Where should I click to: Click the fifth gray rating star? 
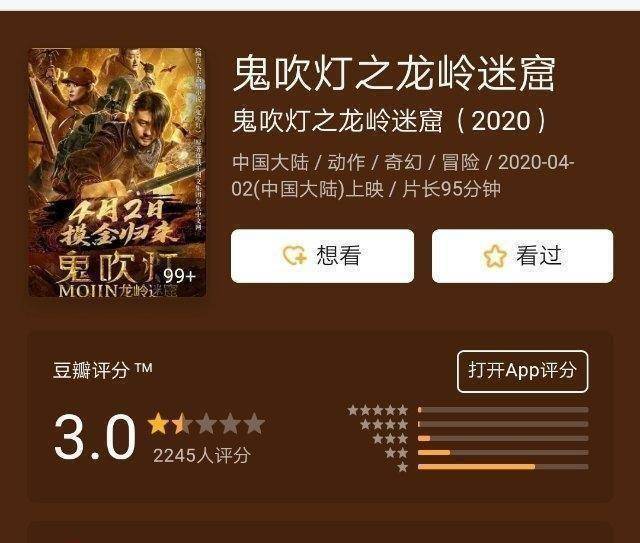[254, 423]
